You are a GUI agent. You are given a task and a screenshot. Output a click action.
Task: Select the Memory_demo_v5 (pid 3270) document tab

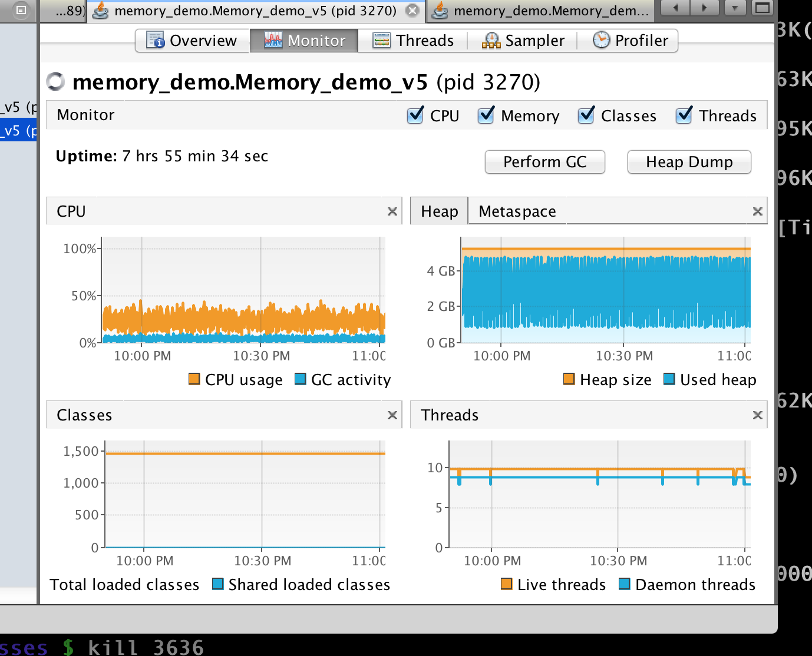[x=256, y=11]
